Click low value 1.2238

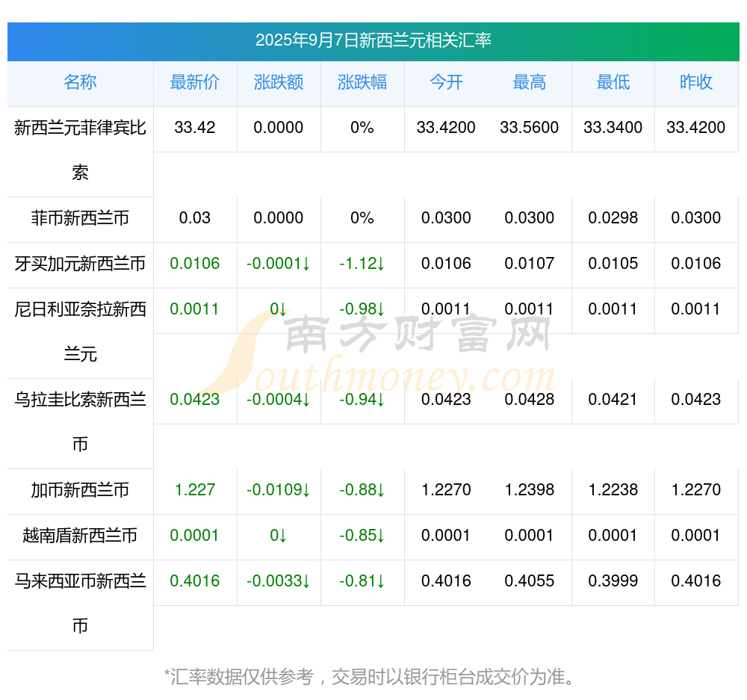(x=613, y=490)
